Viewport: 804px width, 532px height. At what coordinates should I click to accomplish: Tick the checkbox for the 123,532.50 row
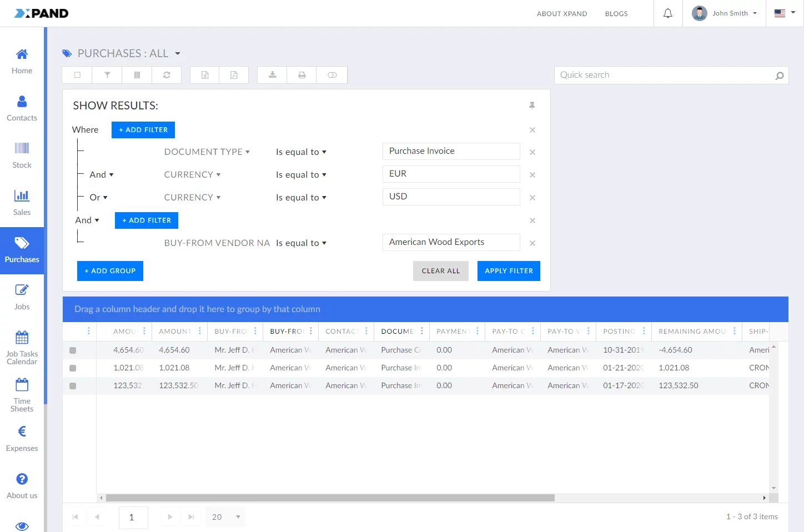pyautogui.click(x=73, y=386)
